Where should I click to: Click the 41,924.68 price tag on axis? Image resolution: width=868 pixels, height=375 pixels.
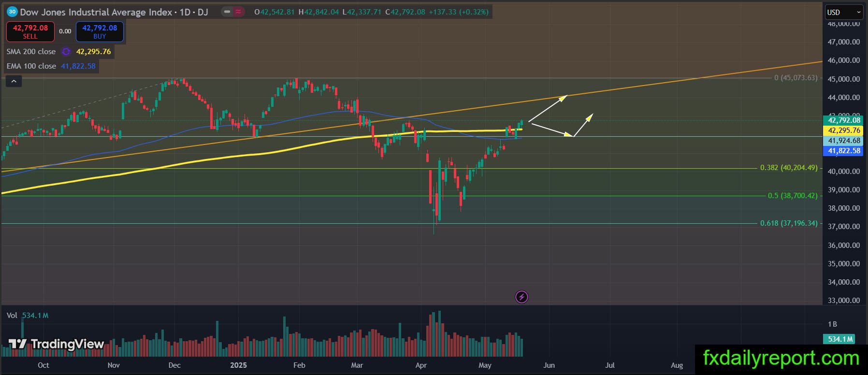[844, 141]
